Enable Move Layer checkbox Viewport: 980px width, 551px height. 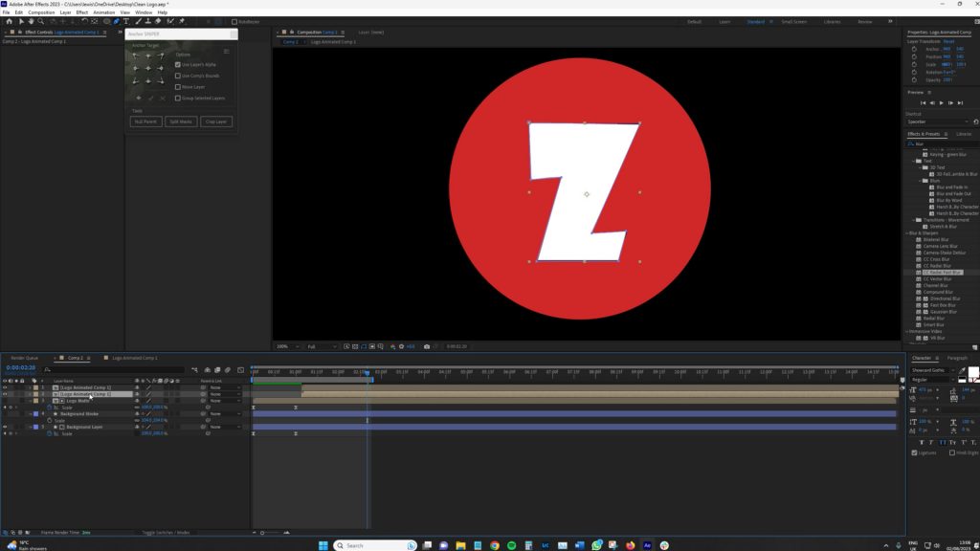click(178, 87)
